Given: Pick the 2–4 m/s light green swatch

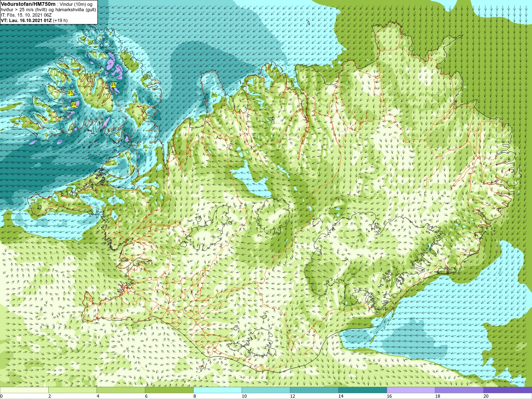Looking at the screenshot, I should click(x=73, y=390).
